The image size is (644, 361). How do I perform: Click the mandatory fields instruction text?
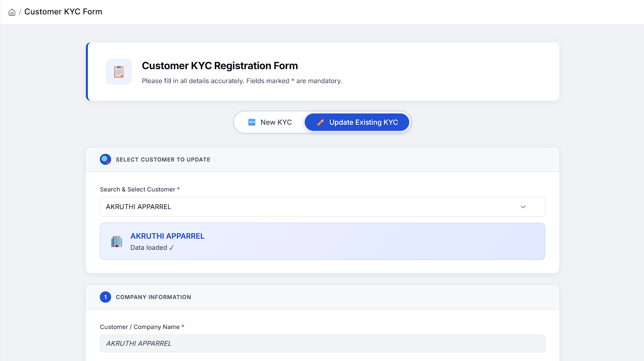pos(242,81)
